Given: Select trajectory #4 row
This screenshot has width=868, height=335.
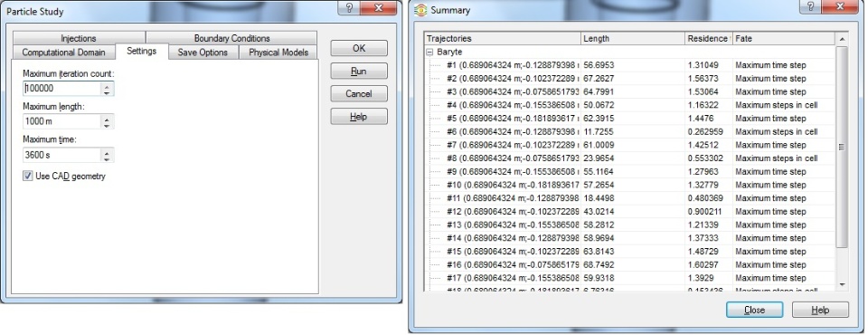Looking at the screenshot, I should (x=629, y=105).
